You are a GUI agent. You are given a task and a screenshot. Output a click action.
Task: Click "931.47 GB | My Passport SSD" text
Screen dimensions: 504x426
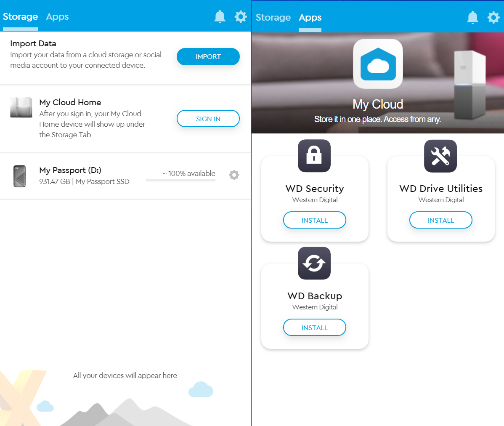(84, 181)
